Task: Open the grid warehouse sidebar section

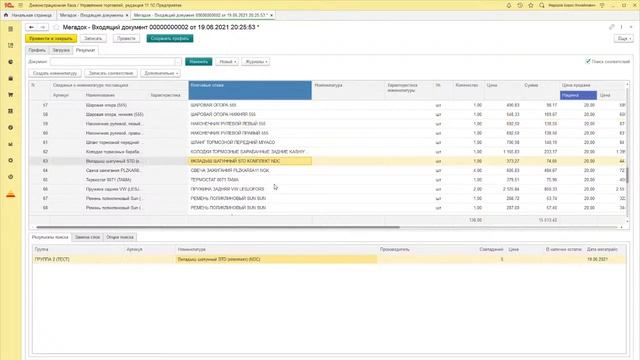Action: click(11, 111)
